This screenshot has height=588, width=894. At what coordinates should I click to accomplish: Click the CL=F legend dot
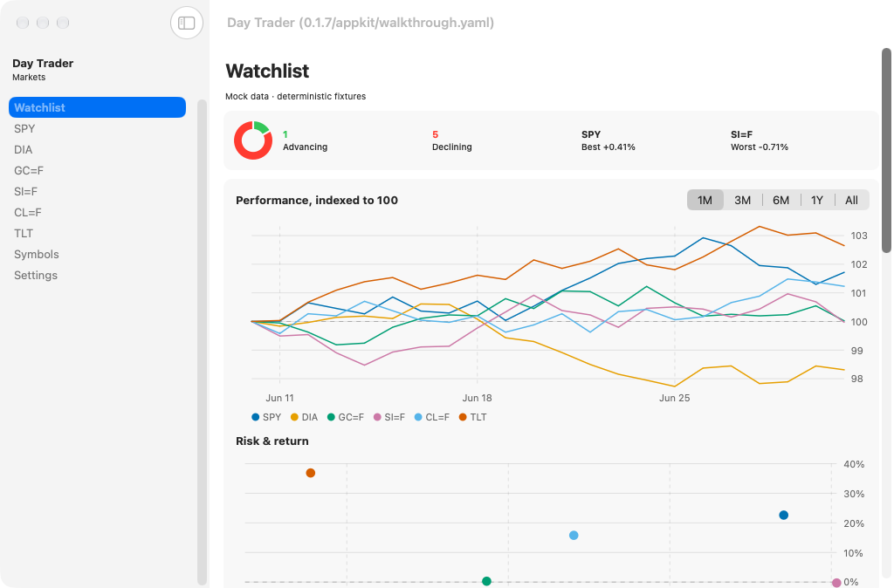click(x=418, y=417)
